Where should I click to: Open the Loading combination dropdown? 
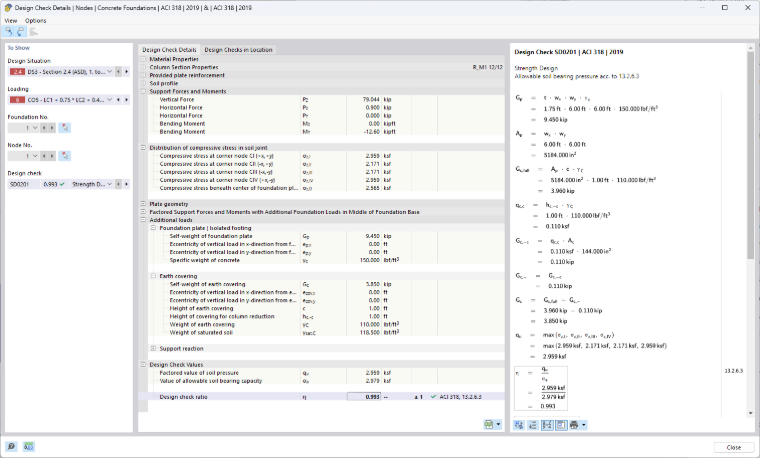pos(110,100)
